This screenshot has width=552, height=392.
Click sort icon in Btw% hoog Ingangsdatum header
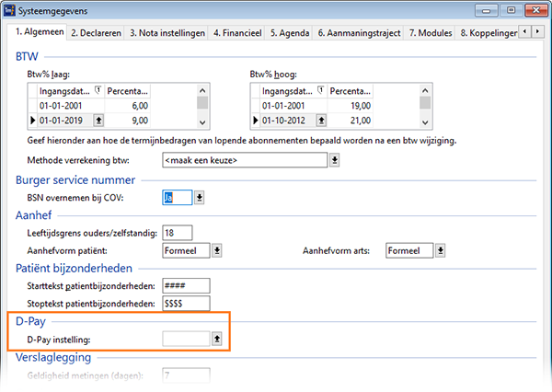321,90
